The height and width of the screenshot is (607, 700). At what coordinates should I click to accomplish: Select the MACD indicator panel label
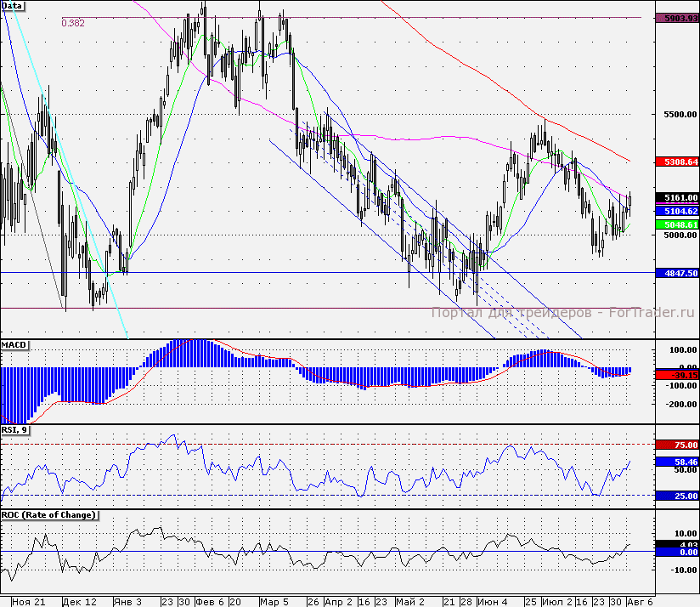(x=15, y=344)
